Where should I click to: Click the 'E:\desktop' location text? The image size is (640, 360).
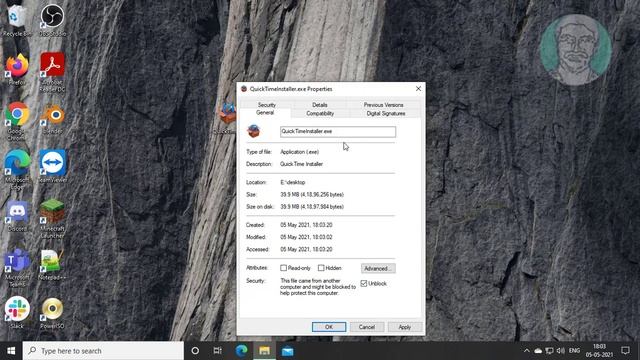coord(293,182)
